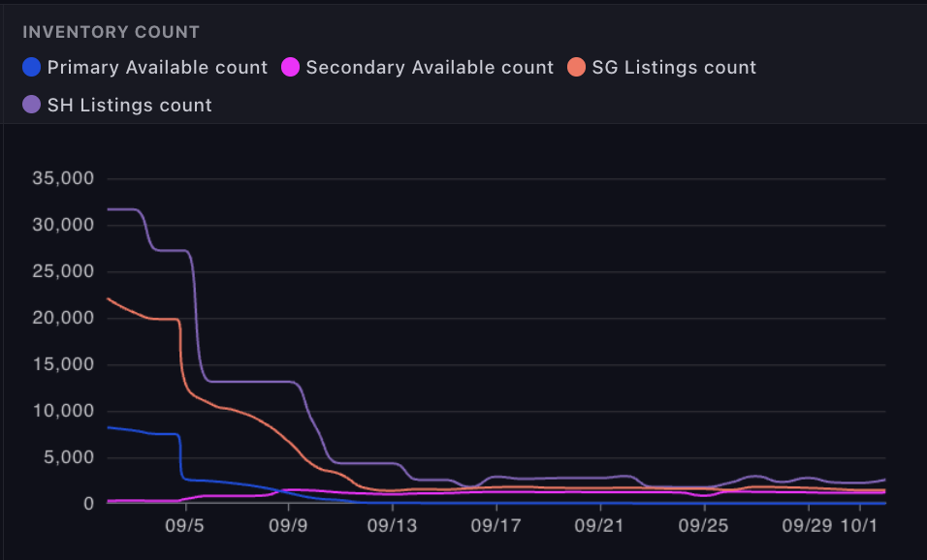Click the 09/5 date on x-axis

pyautogui.click(x=184, y=524)
